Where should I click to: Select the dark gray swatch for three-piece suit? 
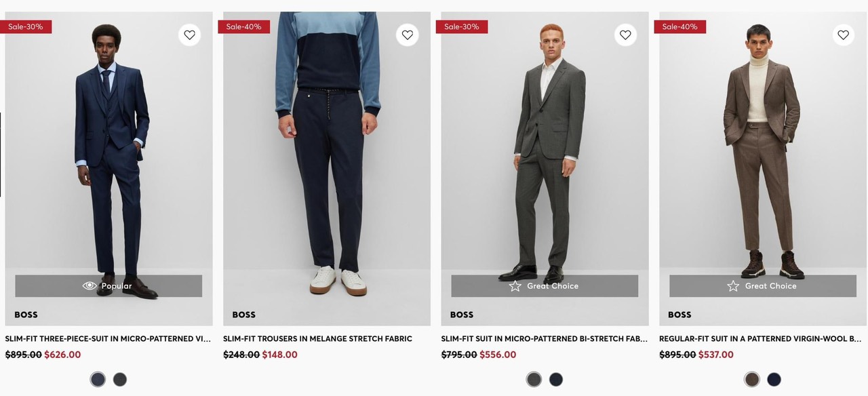tap(120, 380)
